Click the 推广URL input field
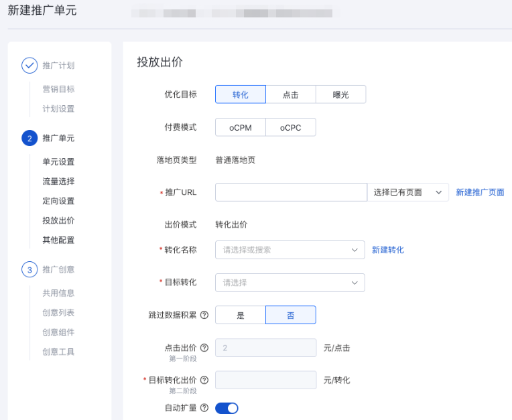Viewport: 512px width, 420px height. pos(291,192)
